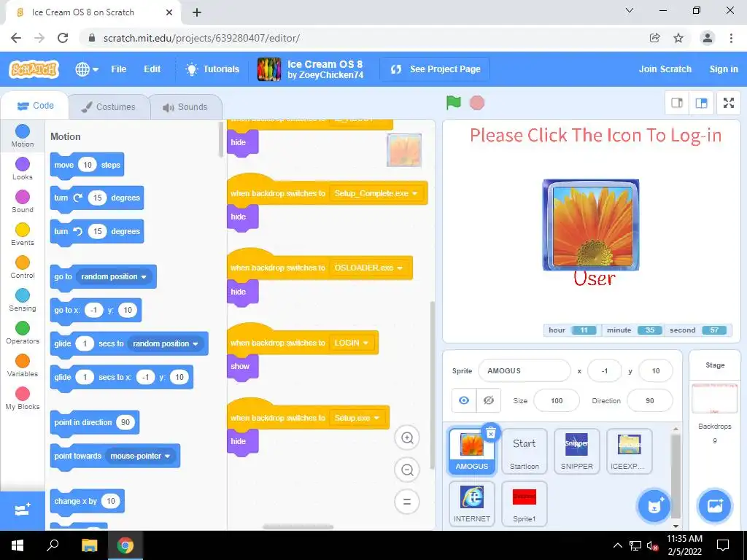Click the green flag to run the project
747x560 pixels.
(453, 102)
